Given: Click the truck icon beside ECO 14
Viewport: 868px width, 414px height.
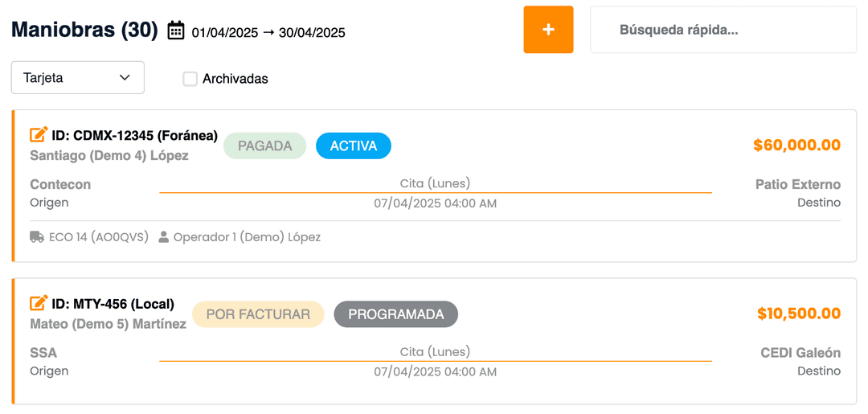Looking at the screenshot, I should 37,237.
